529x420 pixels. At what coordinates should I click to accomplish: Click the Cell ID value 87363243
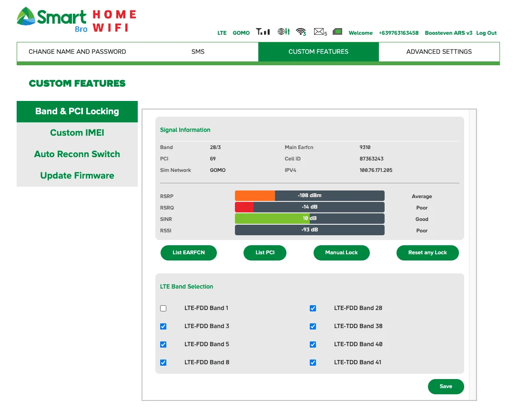[x=371, y=159]
